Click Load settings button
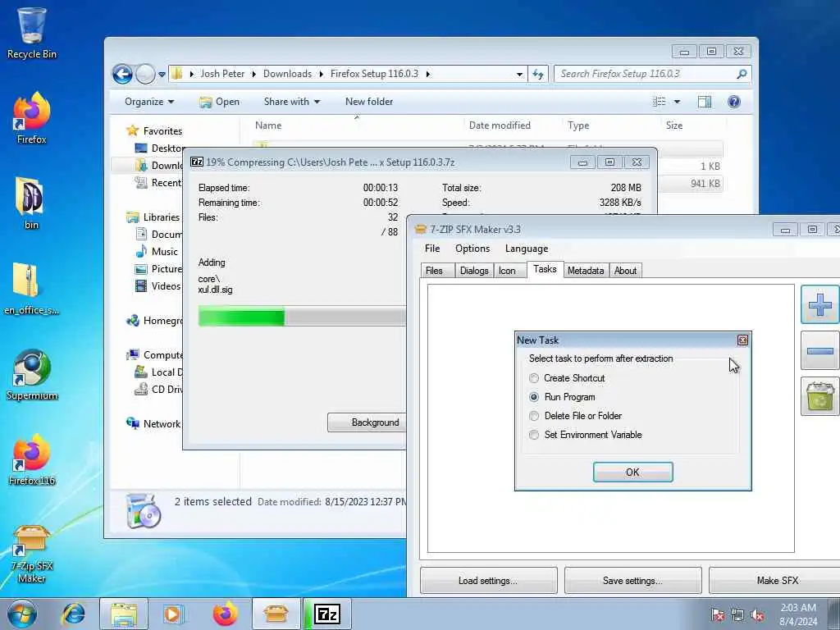The height and width of the screenshot is (630, 840). pos(488,581)
